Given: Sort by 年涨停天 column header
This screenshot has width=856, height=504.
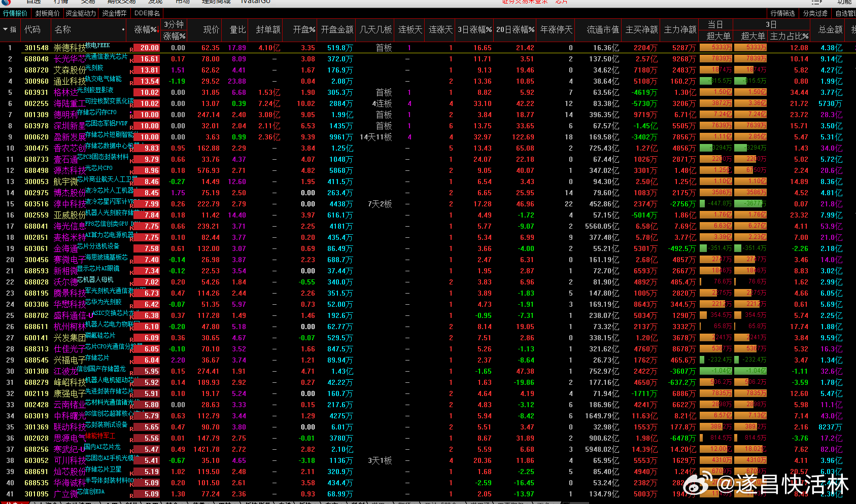Looking at the screenshot, I should pyautogui.click(x=556, y=30).
